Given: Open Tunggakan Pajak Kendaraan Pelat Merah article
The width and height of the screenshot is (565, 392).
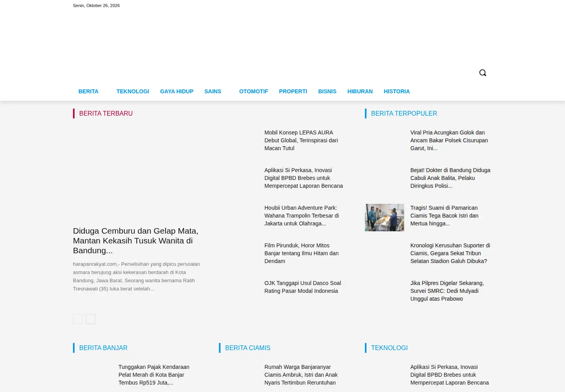Looking at the screenshot, I should (x=154, y=375).
